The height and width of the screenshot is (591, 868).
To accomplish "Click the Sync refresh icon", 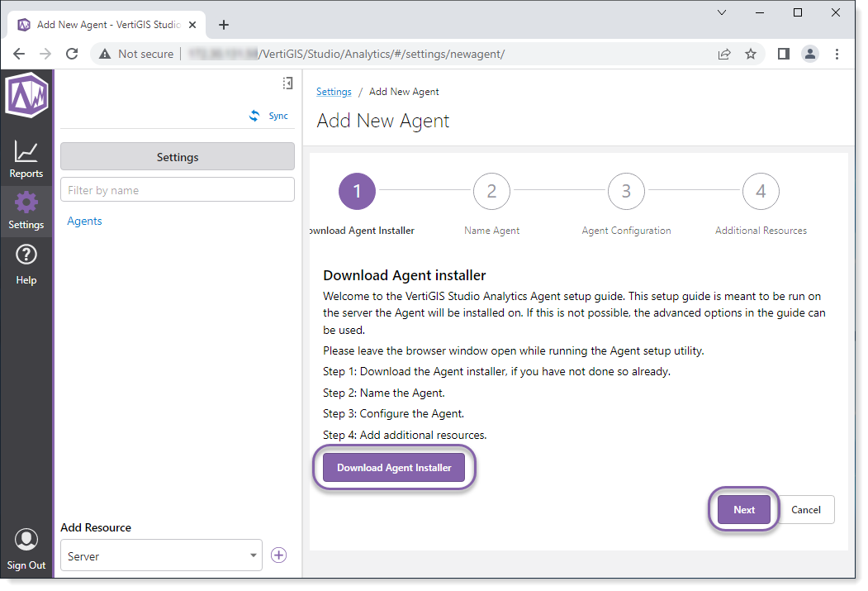I will tap(254, 117).
